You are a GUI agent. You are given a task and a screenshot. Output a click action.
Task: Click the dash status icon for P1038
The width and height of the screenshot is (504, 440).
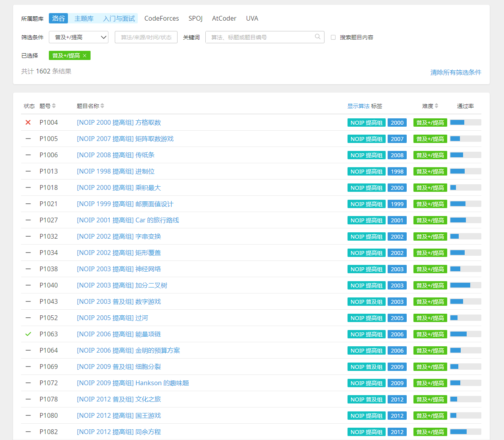(x=28, y=269)
